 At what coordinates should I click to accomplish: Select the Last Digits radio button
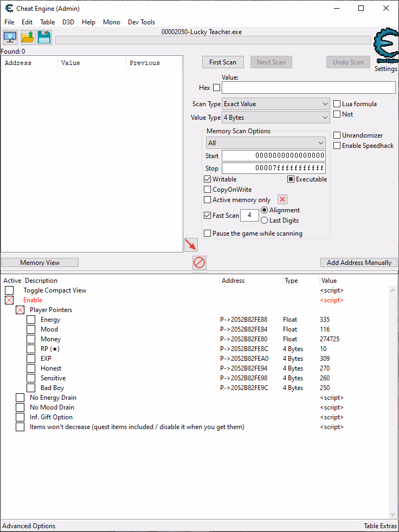pyautogui.click(x=265, y=220)
